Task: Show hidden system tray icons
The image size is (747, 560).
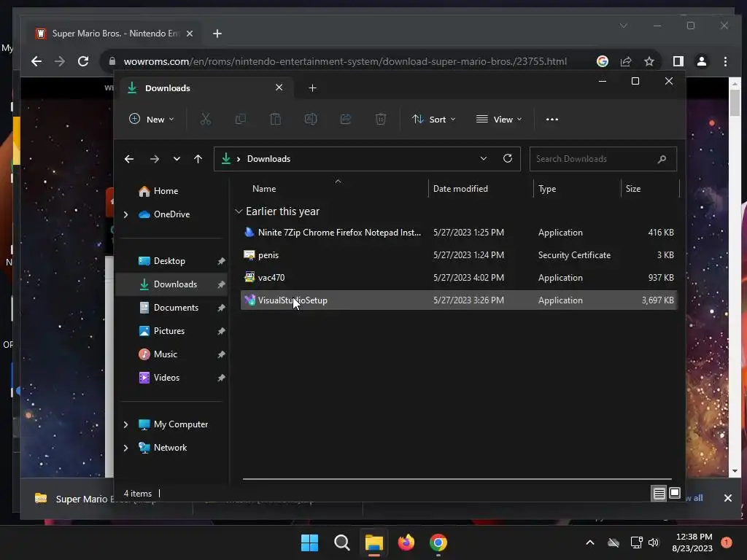Action: point(589,542)
